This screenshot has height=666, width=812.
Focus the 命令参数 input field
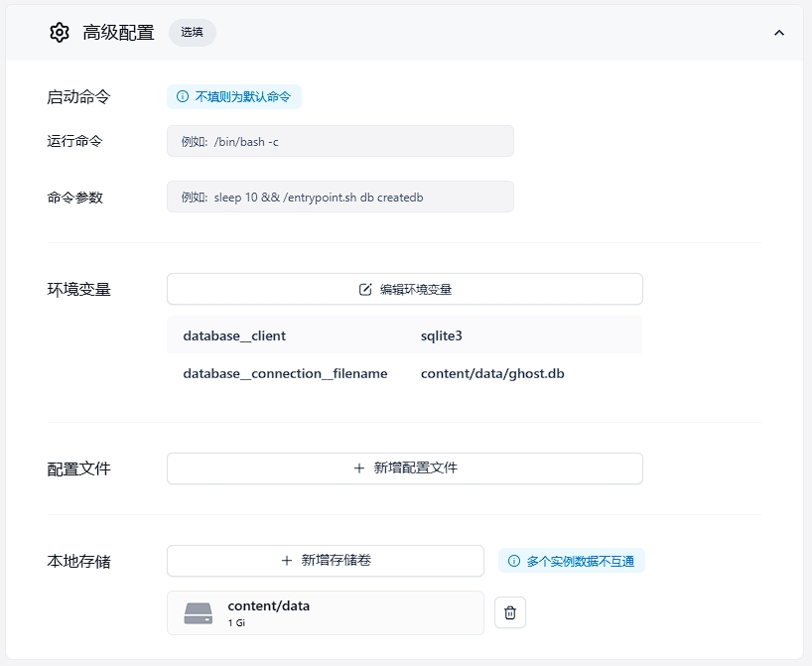339,197
